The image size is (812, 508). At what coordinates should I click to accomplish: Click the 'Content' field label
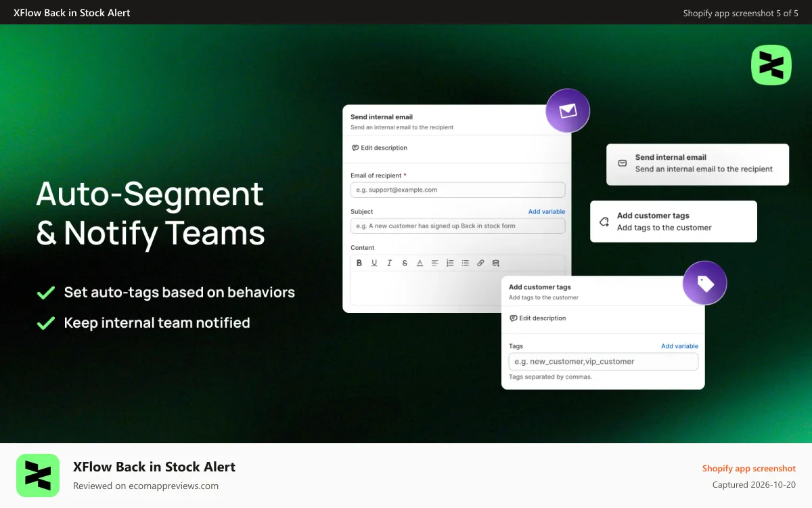coord(363,248)
